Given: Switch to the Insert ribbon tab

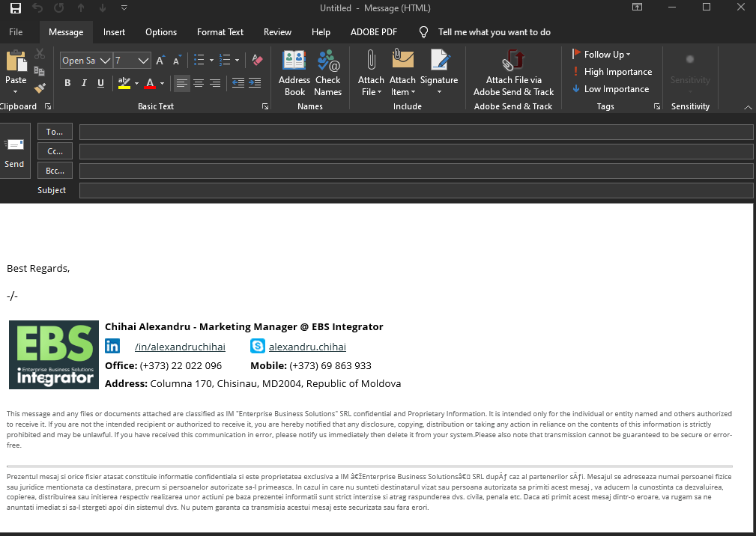Looking at the screenshot, I should [x=115, y=32].
